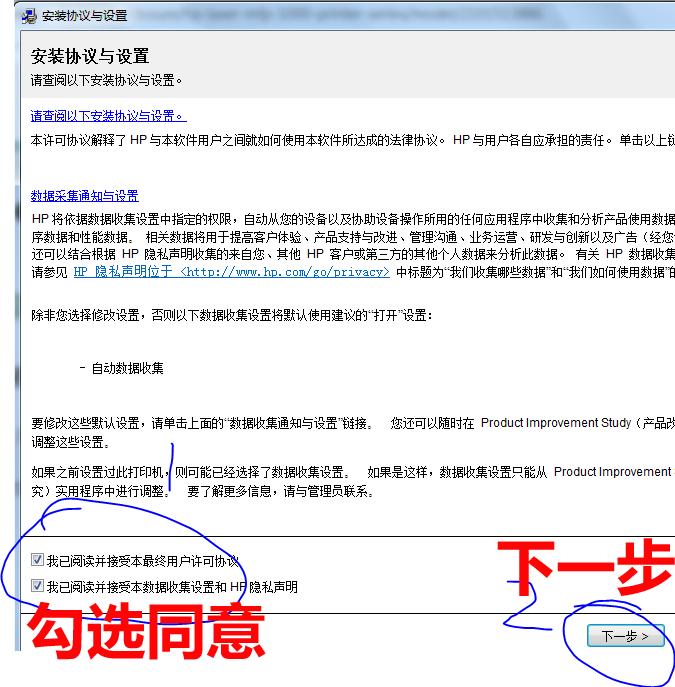Toggle the end user license agreement checkbox
The height and width of the screenshot is (687, 675).
[37, 560]
